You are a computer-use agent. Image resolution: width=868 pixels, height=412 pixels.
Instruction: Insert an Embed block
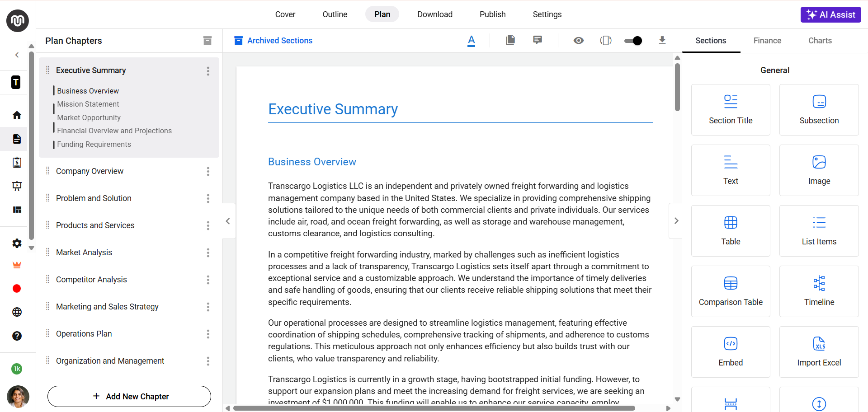coord(731,352)
